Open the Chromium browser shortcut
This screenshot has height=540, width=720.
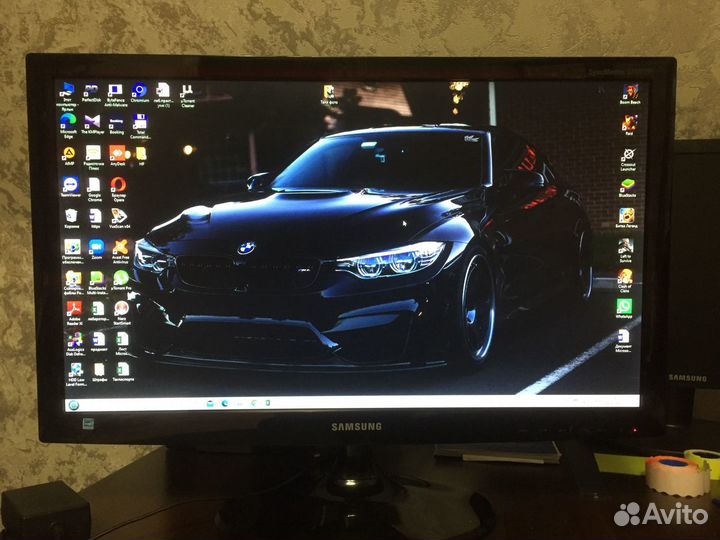(x=139, y=91)
